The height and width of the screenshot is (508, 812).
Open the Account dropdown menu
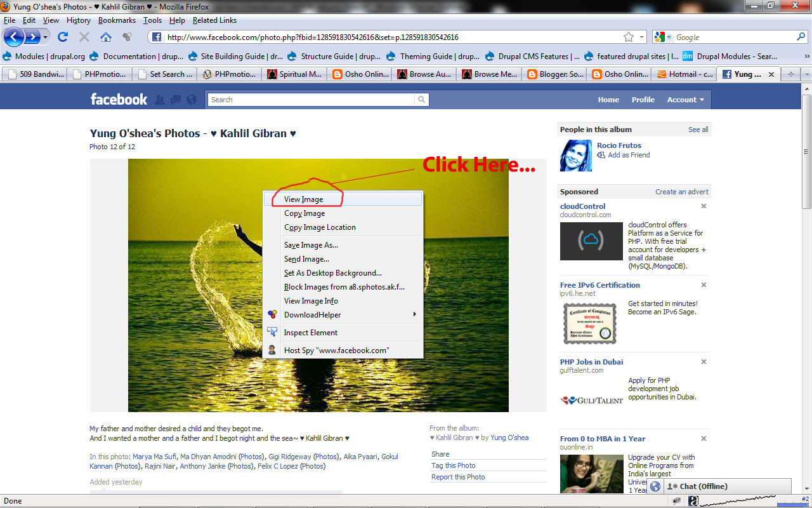pos(685,99)
